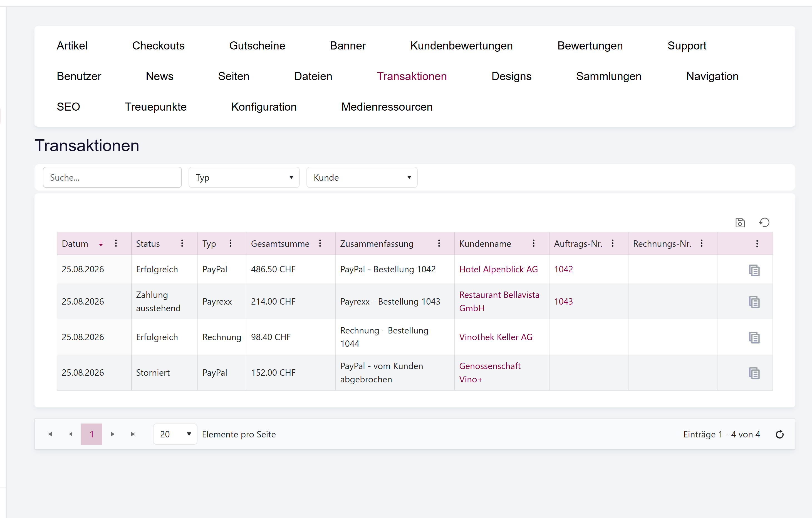The height and width of the screenshot is (518, 812).
Task: Go to last page in pager
Action: tap(133, 434)
